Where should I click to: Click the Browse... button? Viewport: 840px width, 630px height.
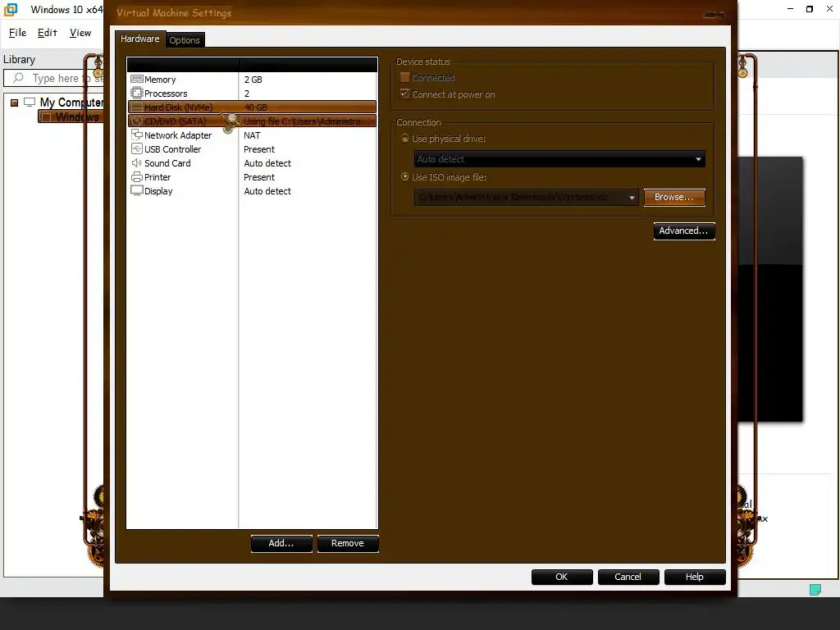coord(674,197)
